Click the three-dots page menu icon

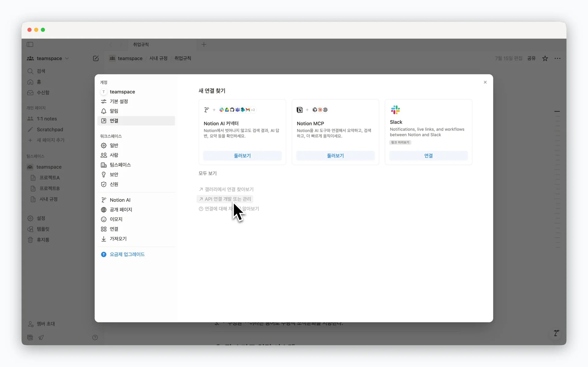point(557,58)
